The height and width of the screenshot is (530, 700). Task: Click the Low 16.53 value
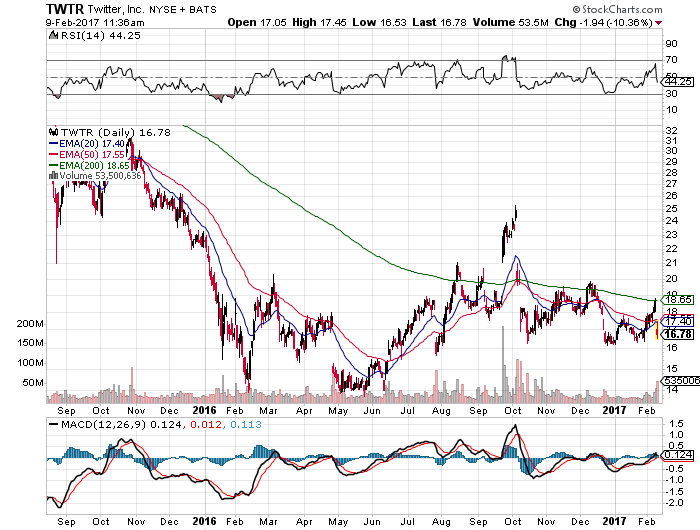(x=379, y=22)
